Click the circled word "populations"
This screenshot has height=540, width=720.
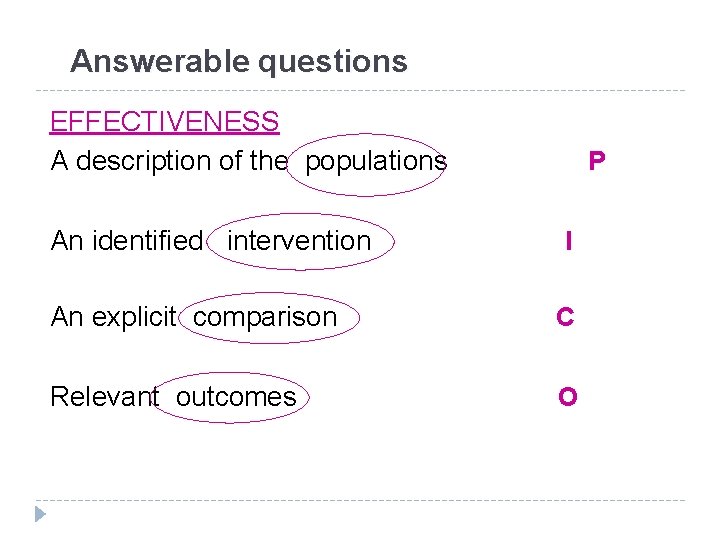(376, 161)
